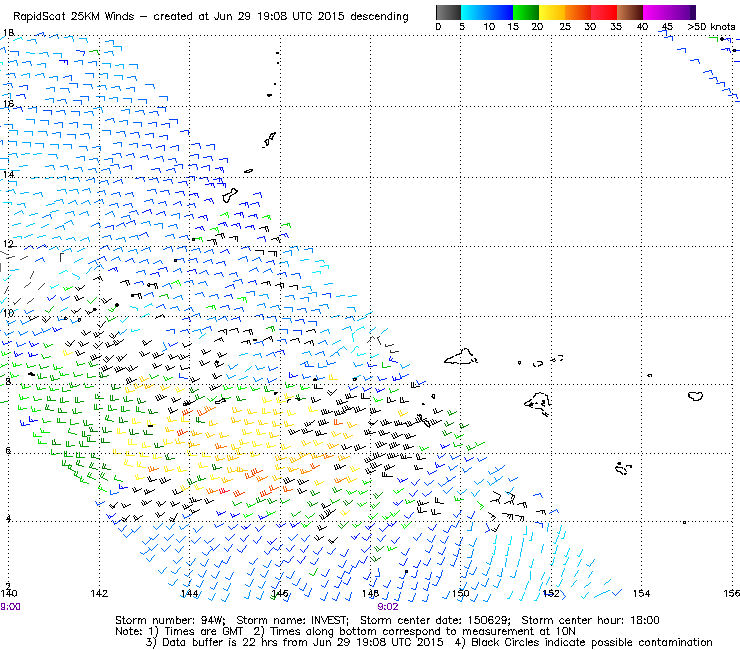Click the dark purple 45-50 knots legend swatch
This screenshot has width=740, height=650.
pos(682,12)
